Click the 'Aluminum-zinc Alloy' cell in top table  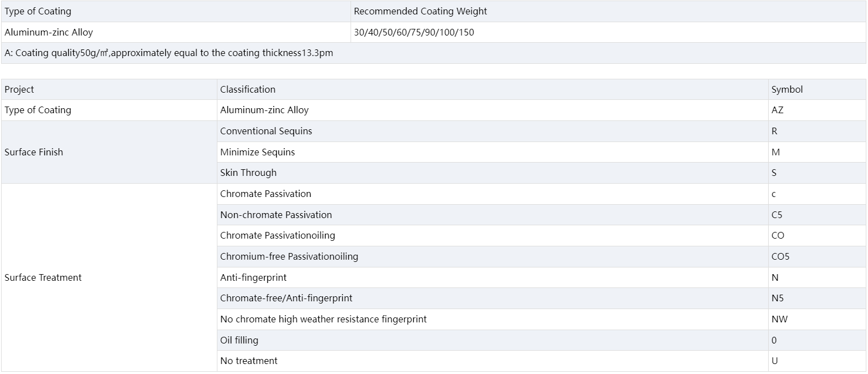pos(49,32)
